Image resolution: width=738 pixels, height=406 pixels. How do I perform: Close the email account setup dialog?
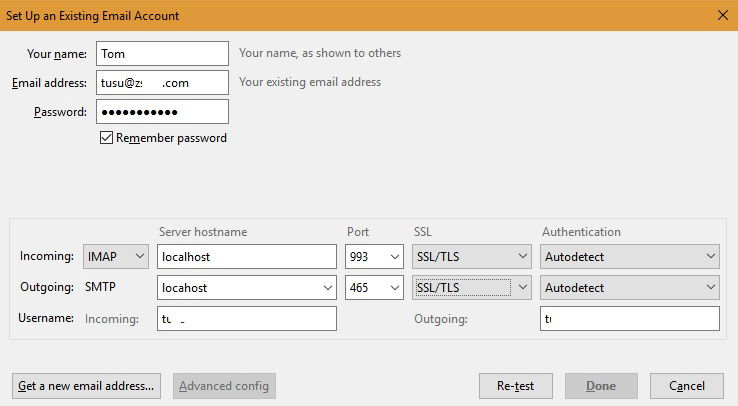pos(723,15)
